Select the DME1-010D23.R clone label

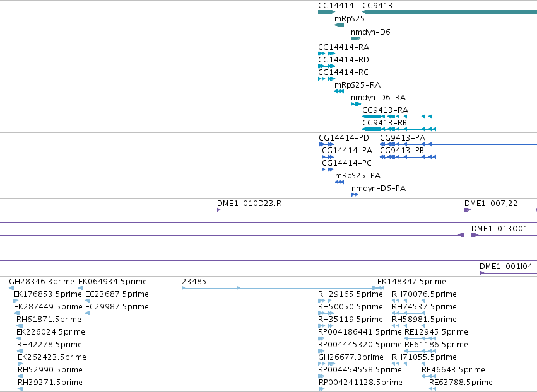coord(249,204)
